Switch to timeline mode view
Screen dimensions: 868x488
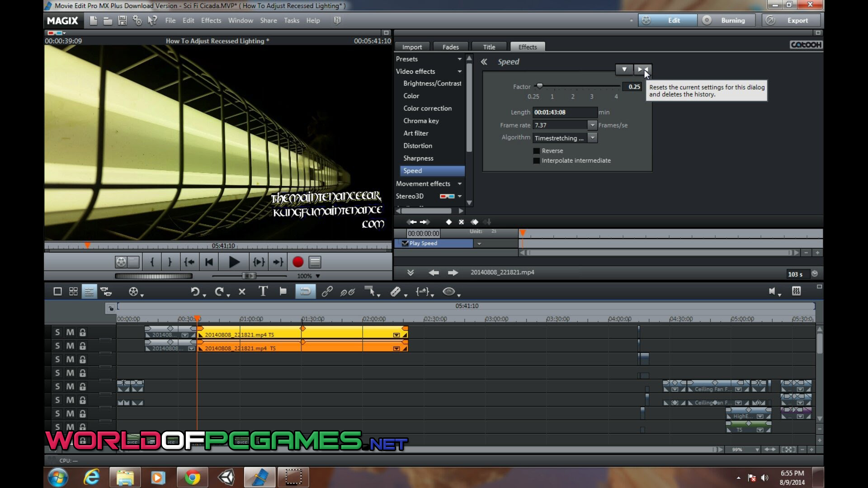pyautogui.click(x=89, y=291)
